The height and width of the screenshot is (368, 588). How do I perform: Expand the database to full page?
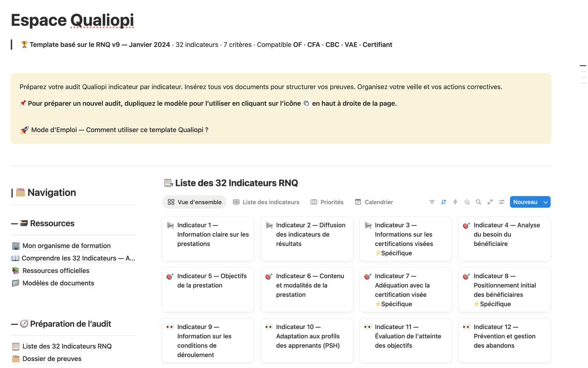click(490, 202)
